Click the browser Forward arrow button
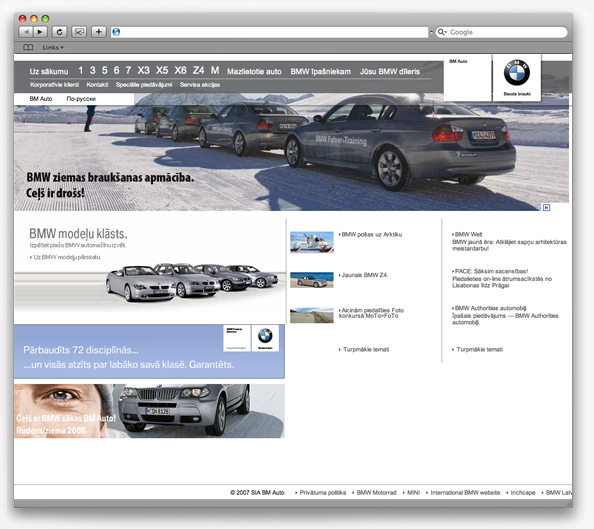Image resolution: width=594 pixels, height=529 pixels. click(x=40, y=32)
